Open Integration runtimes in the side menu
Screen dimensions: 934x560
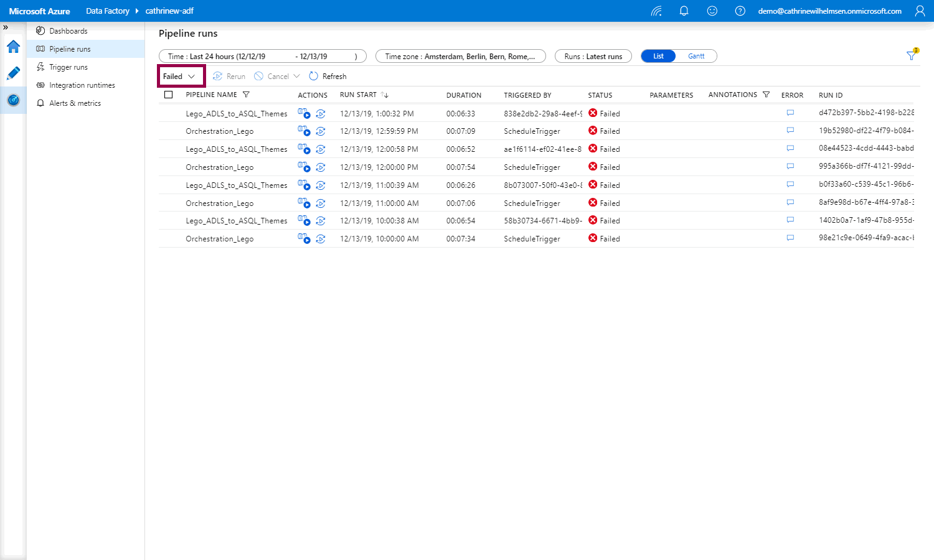82,85
